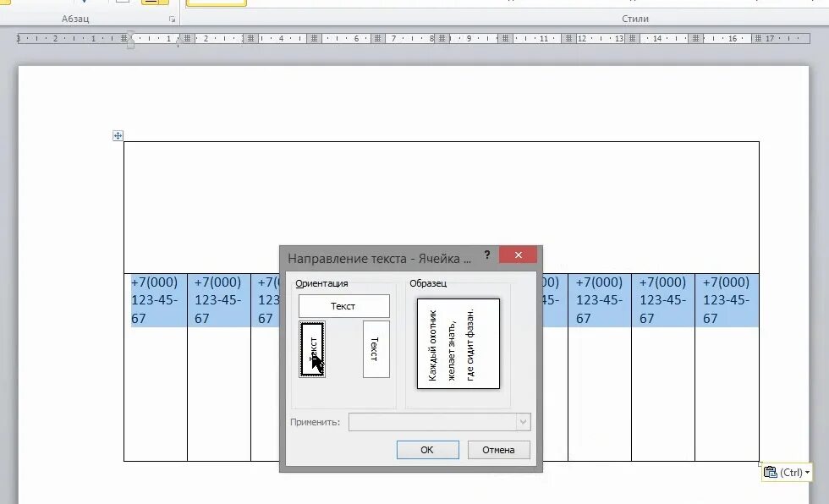
Task: Close the Направление текста dialog
Action: pos(518,255)
